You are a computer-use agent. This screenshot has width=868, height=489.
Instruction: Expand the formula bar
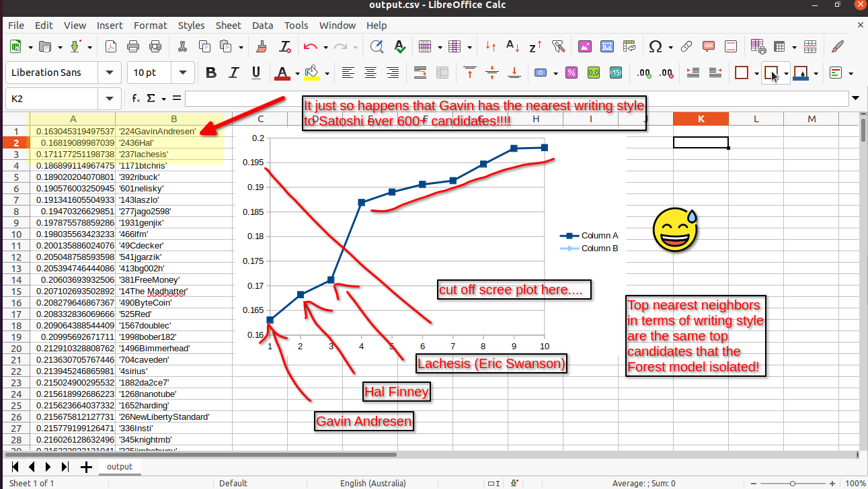[855, 98]
